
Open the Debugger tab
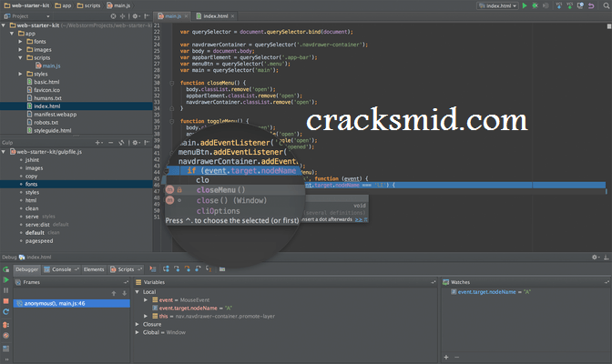click(x=27, y=269)
